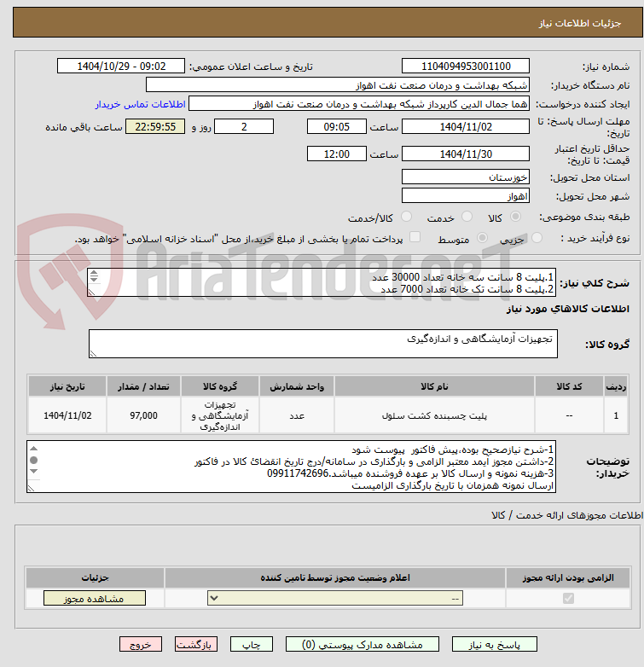Click the buyer notes scroll-up arrow

click(x=34, y=449)
